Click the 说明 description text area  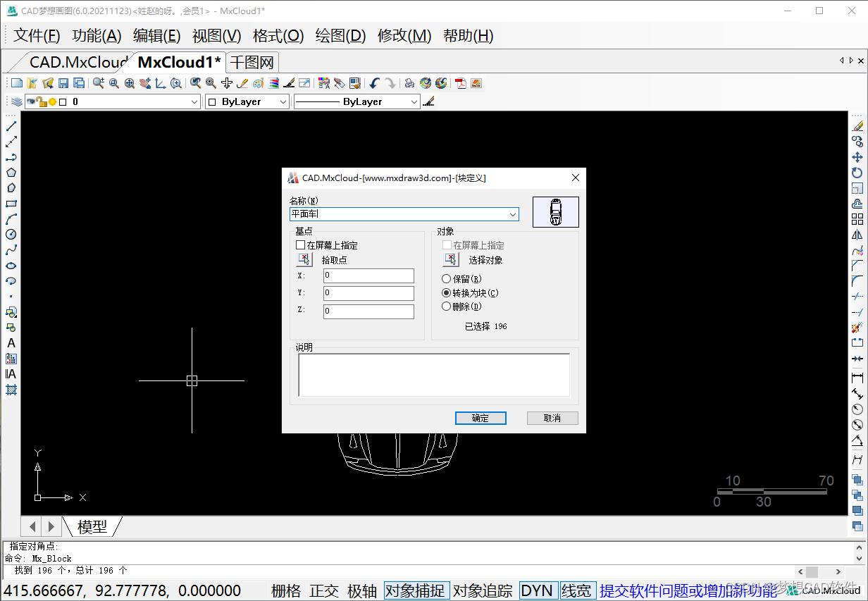pos(434,375)
